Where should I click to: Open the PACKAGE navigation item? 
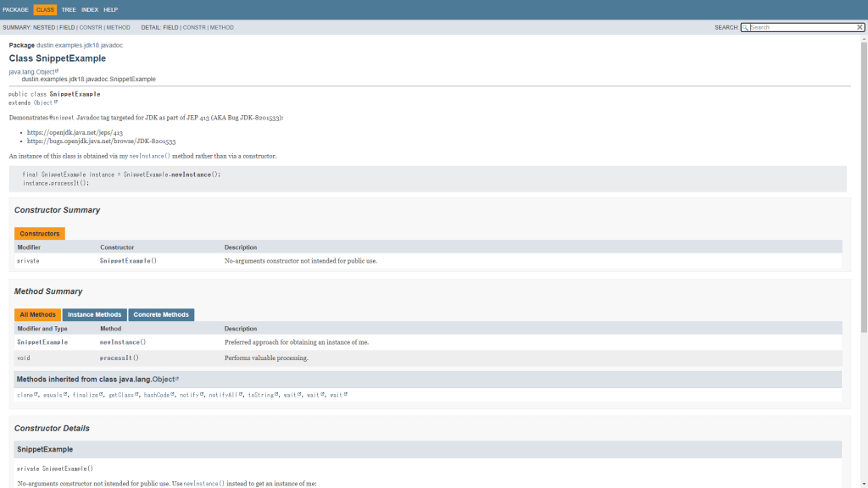(15, 9)
